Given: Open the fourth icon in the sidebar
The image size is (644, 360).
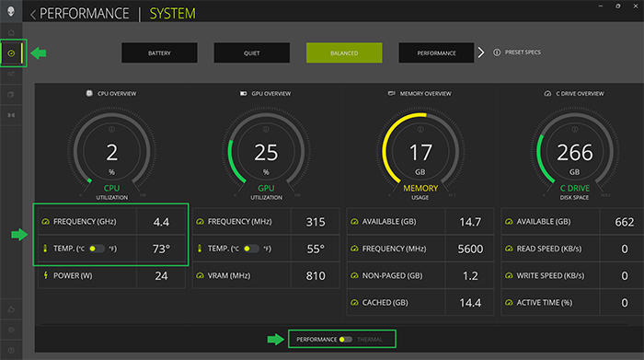Looking at the screenshot, I should click(x=11, y=95).
